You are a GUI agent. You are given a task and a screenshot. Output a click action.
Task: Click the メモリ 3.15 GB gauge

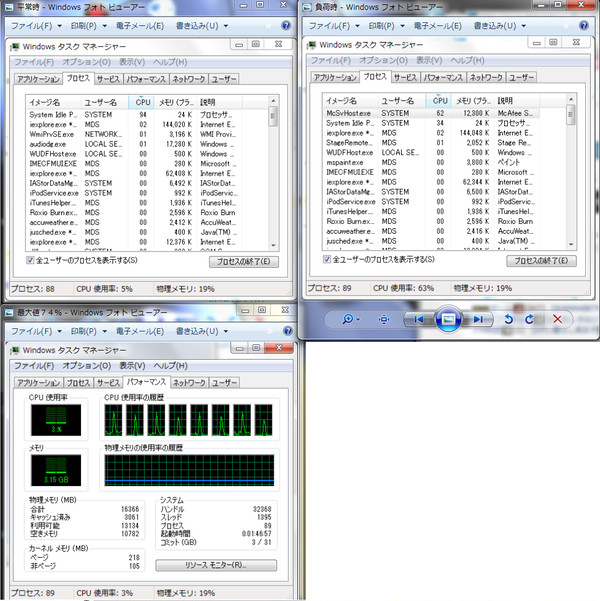56,470
